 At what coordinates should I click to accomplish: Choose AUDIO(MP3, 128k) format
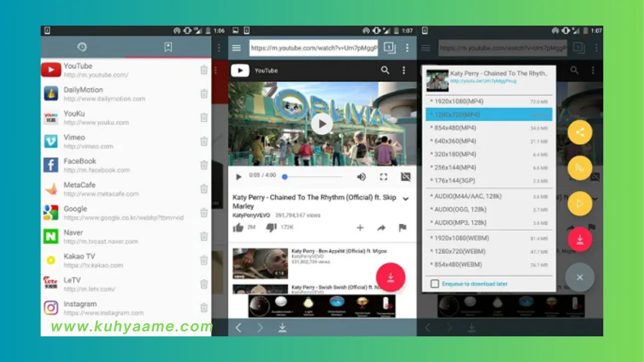[489, 222]
